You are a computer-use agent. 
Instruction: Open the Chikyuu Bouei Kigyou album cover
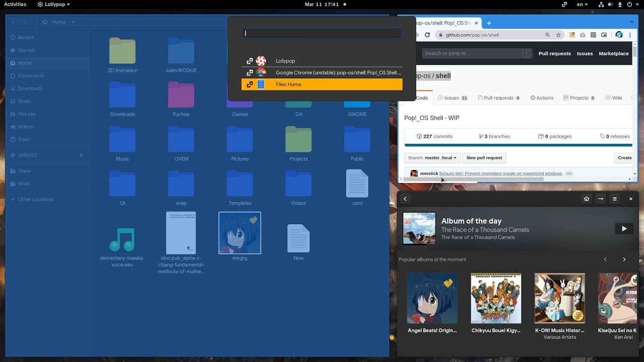coord(496,299)
